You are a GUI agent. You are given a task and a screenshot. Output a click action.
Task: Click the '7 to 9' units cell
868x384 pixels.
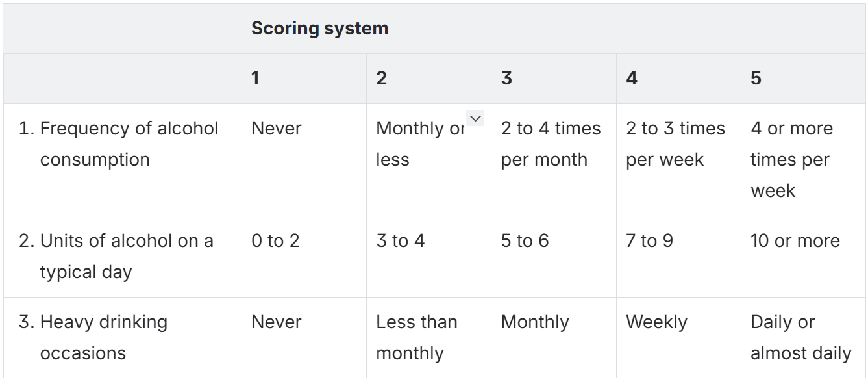click(x=649, y=241)
